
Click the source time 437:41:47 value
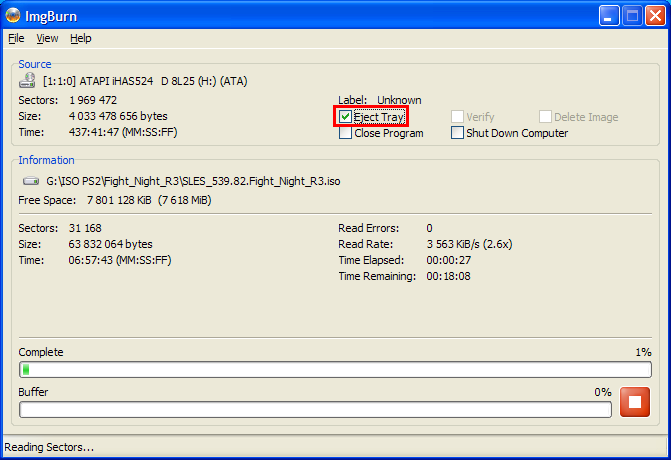[x=123, y=132]
